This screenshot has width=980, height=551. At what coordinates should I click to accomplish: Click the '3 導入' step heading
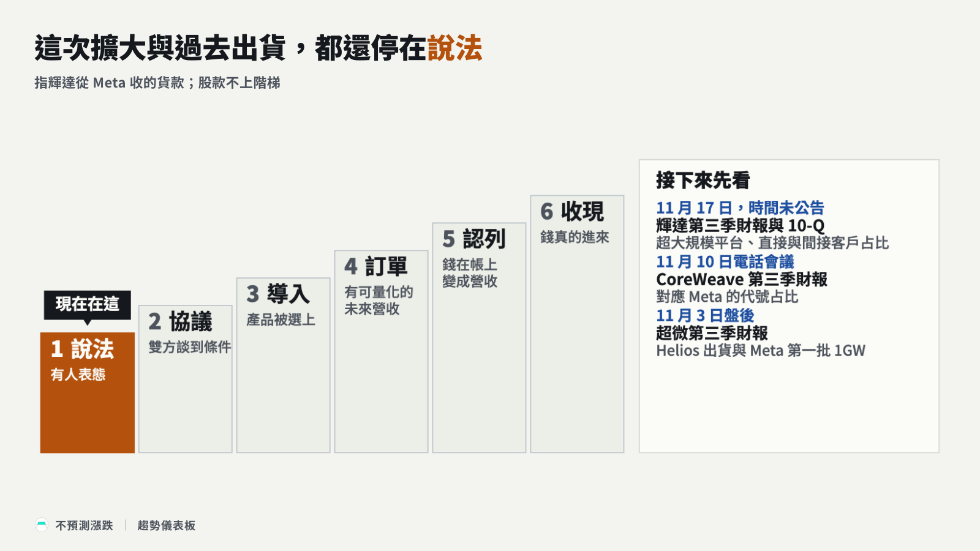[x=278, y=294]
